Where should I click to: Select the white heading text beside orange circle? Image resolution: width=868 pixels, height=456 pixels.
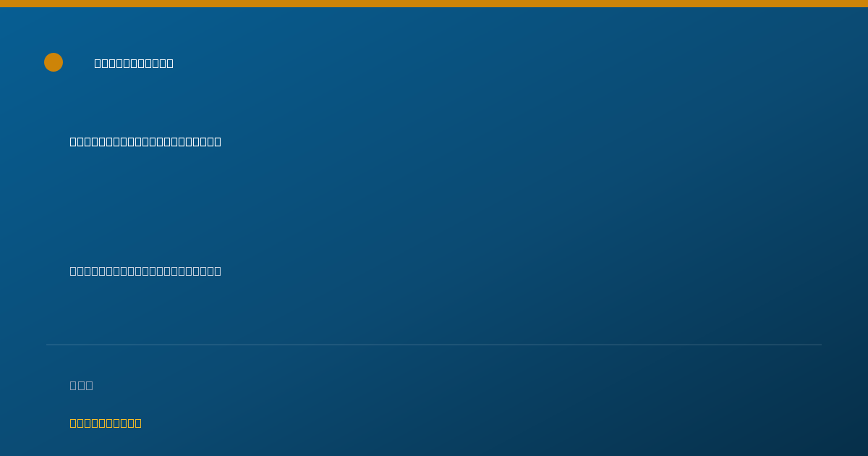(x=134, y=63)
